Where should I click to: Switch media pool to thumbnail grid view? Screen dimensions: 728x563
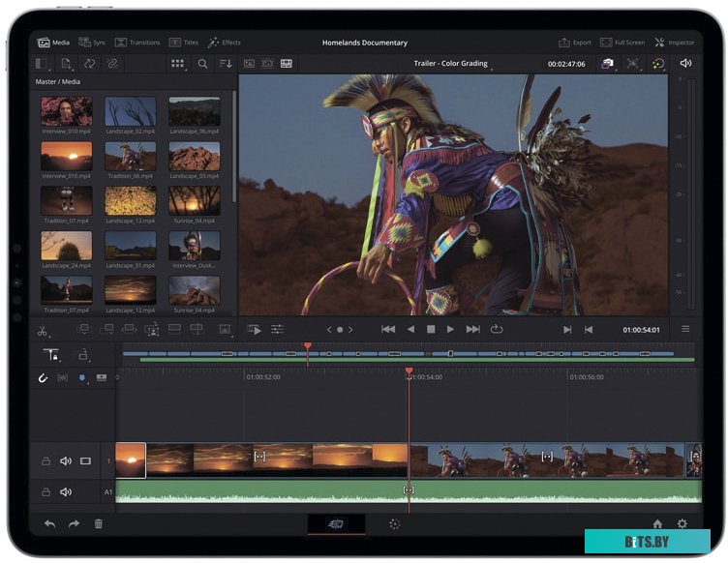178,64
